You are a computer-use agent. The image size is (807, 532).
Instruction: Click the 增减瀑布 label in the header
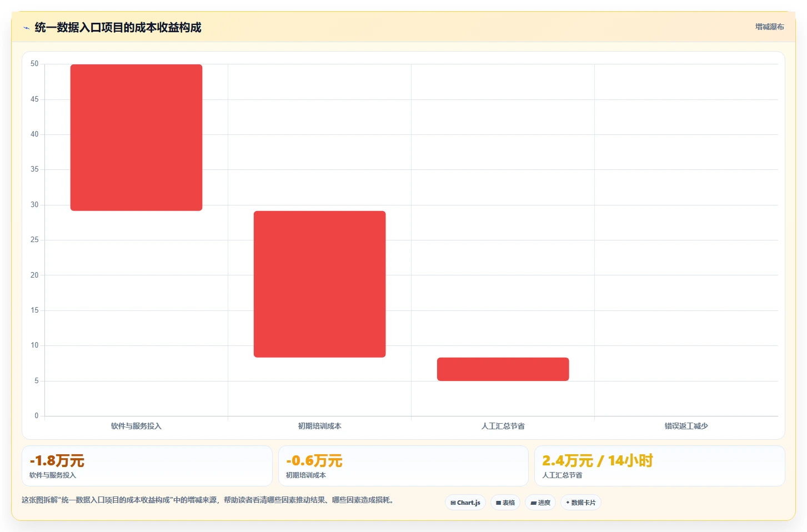point(769,27)
